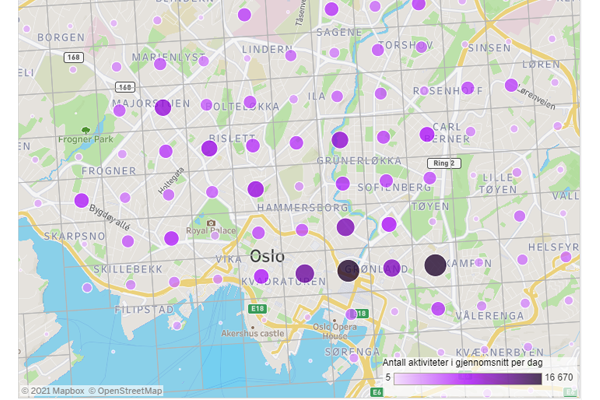Image resolution: width=600 pixels, height=400 pixels.
Task: Click the 168 road shield near Majorstuen
Action: point(125,87)
